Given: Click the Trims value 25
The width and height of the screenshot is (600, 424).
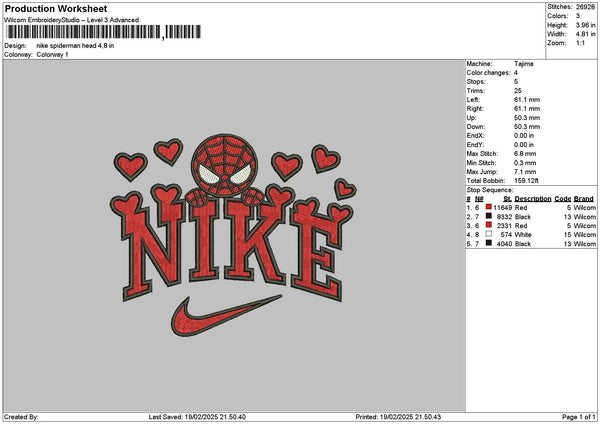Looking at the screenshot, I should pos(518,91).
